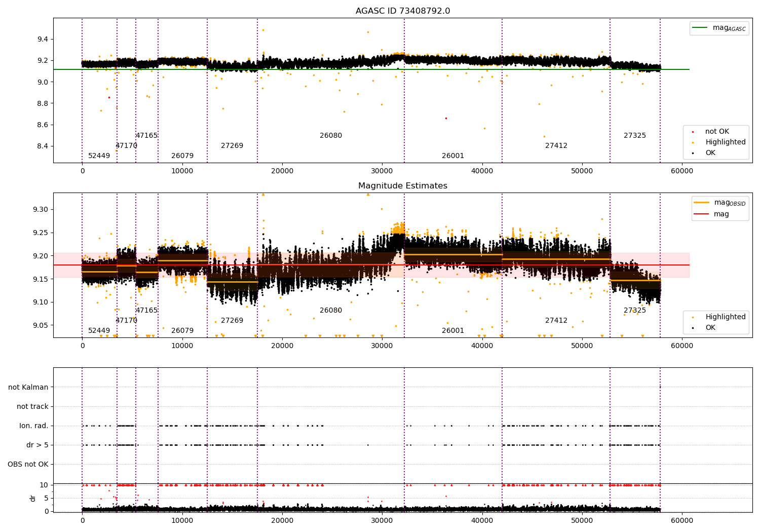Click obsid 26001 label in Magnitude Estimates plot
Image resolution: width=760 pixels, height=532 pixels.
click(x=453, y=331)
